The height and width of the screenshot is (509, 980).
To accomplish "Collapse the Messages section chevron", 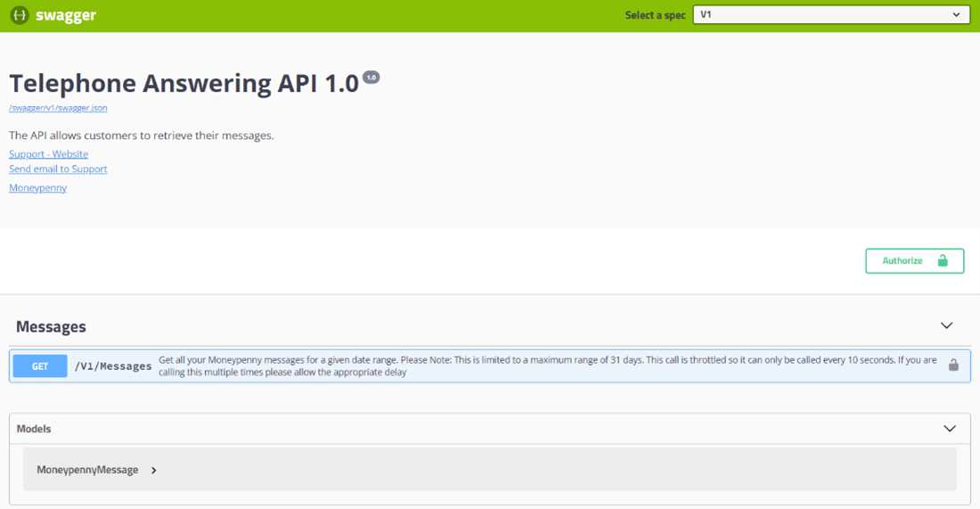I will (x=946, y=325).
